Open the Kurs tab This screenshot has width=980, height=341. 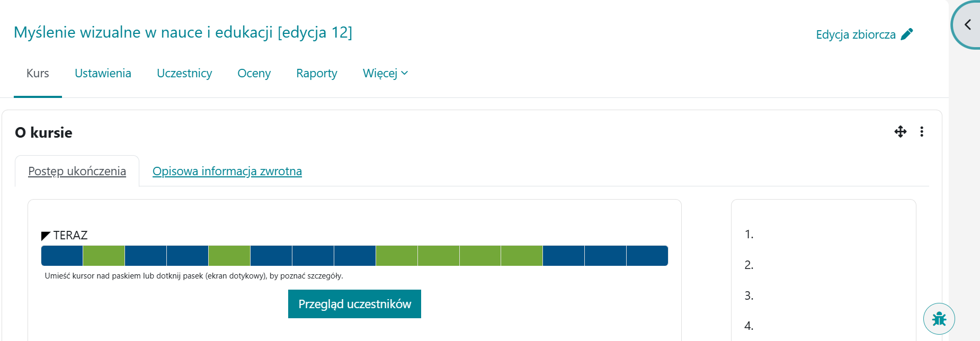click(38, 74)
